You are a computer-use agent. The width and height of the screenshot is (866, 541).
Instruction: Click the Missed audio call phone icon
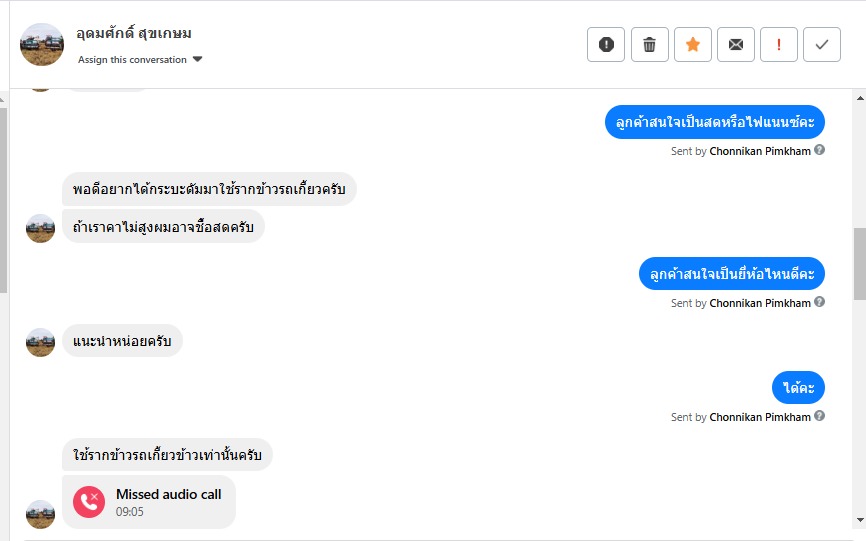tap(89, 501)
